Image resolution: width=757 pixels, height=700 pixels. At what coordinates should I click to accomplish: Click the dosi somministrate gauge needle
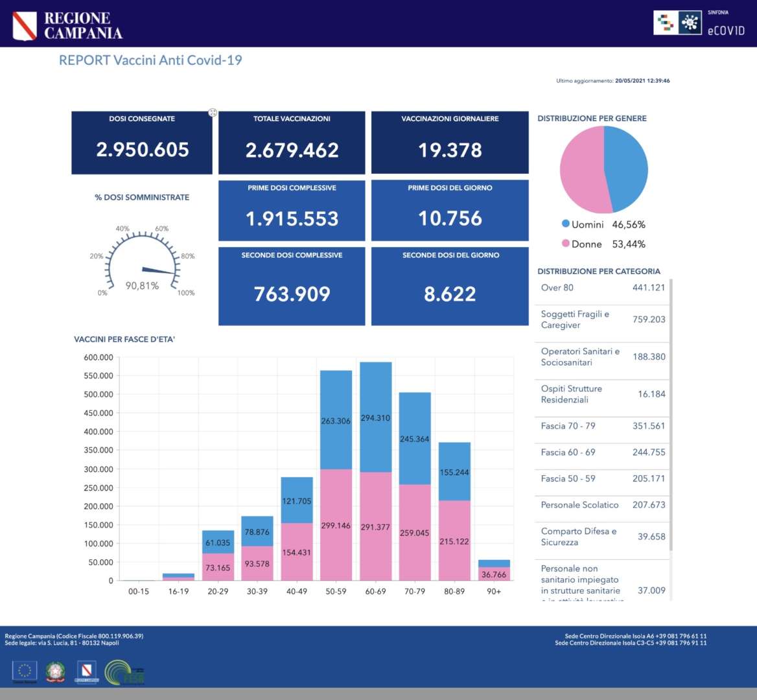(159, 270)
